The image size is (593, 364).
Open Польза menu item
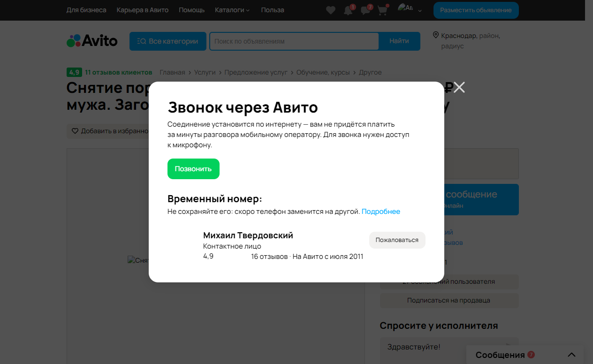pos(273,10)
